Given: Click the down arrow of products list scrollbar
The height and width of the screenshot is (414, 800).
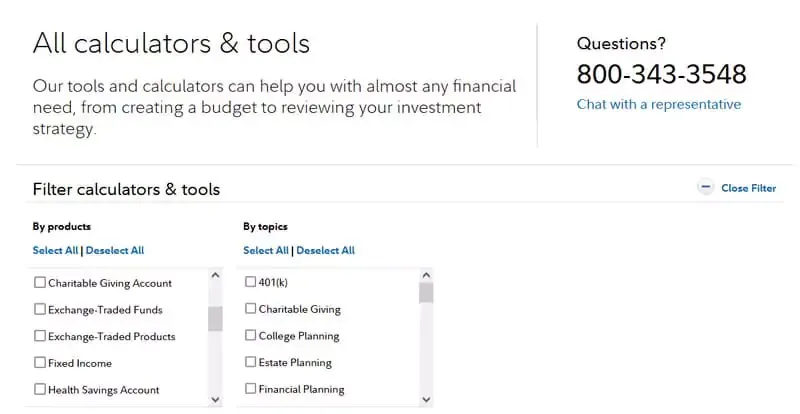Looking at the screenshot, I should (x=215, y=400).
